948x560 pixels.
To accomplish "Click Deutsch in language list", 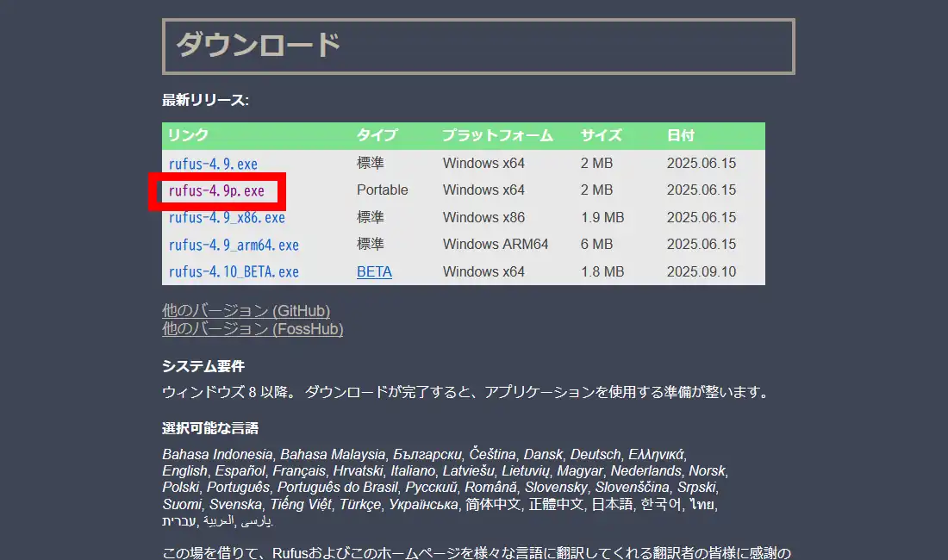I will coord(595,454).
